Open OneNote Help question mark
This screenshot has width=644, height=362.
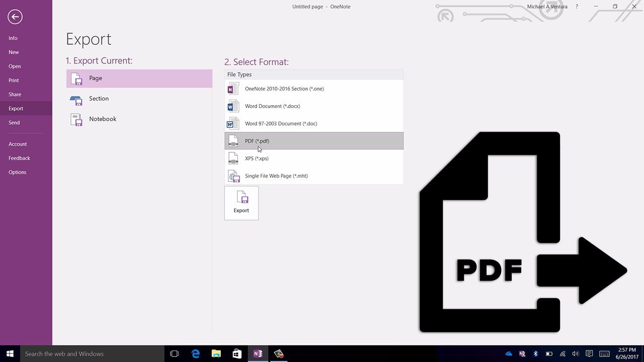pos(577,7)
